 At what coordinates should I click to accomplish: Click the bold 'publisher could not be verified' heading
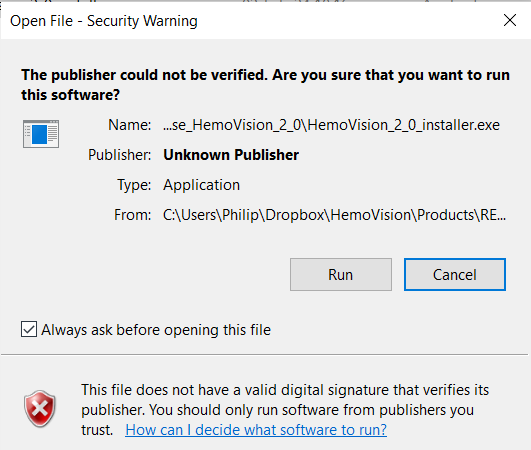pos(265,85)
